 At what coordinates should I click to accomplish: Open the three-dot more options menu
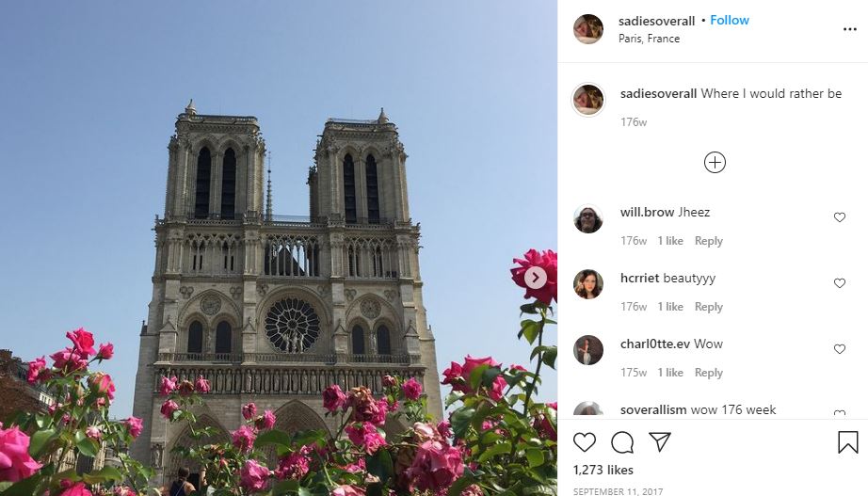point(850,29)
